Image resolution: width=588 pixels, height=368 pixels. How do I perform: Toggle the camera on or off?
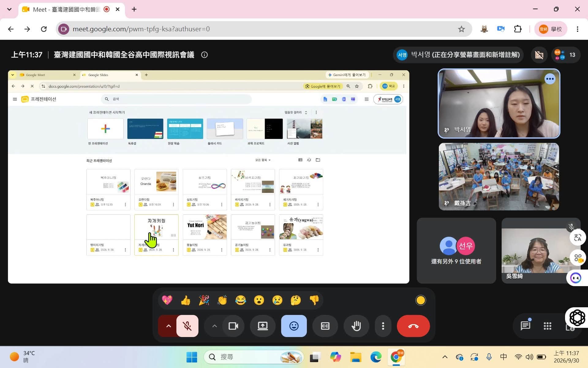(233, 326)
